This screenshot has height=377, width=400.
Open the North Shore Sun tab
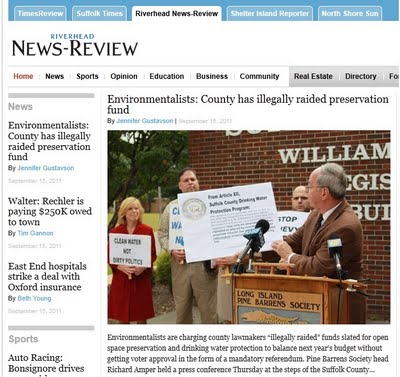pyautogui.click(x=350, y=14)
